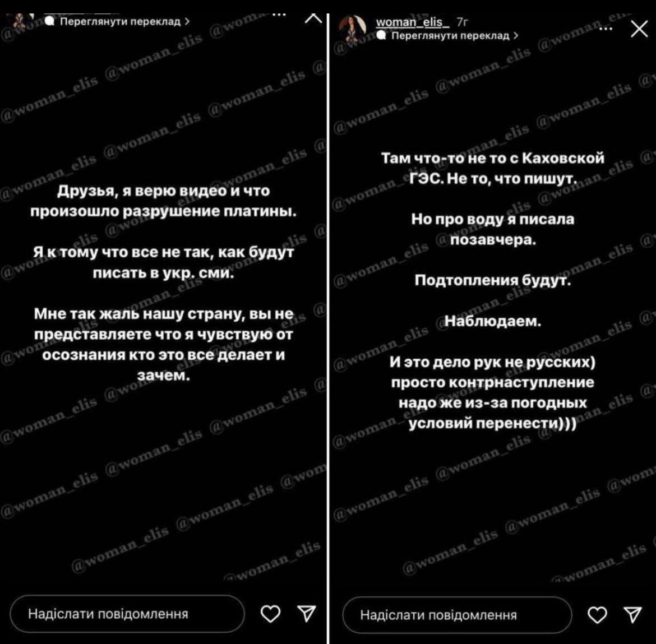This screenshot has width=656, height=644.
Task: Open woman_elis_ username link
Action: pyautogui.click(x=413, y=22)
